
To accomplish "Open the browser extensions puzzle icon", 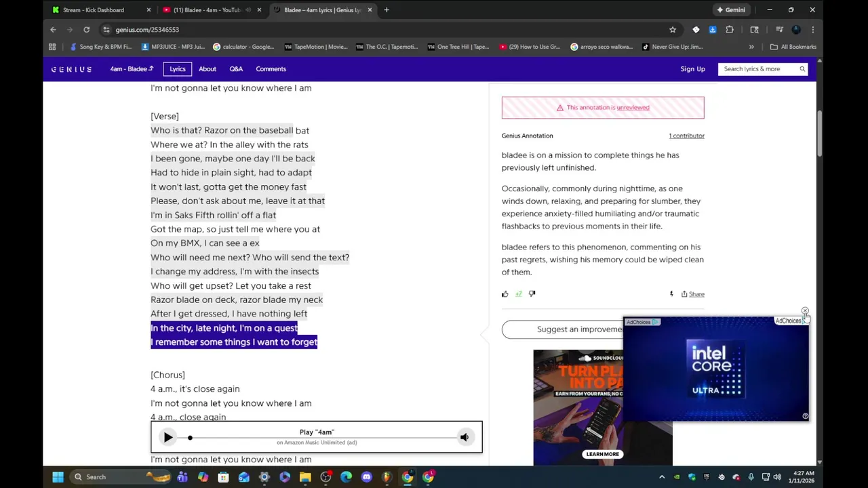I will (730, 30).
